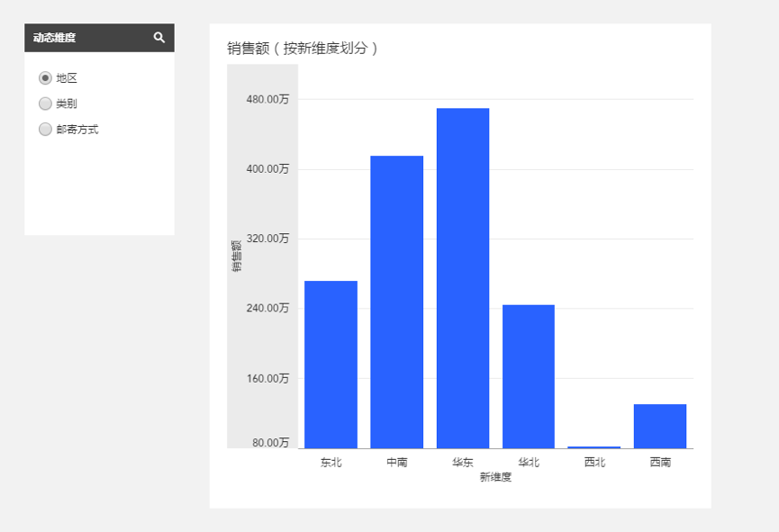This screenshot has width=779, height=532.
Task: Click the 新维度 x-axis title
Action: pos(495,477)
